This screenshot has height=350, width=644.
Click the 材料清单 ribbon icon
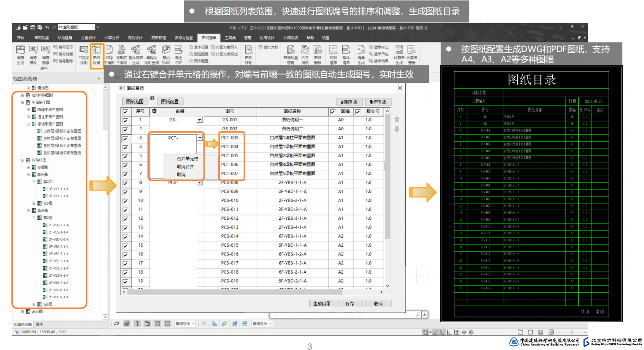point(333,54)
